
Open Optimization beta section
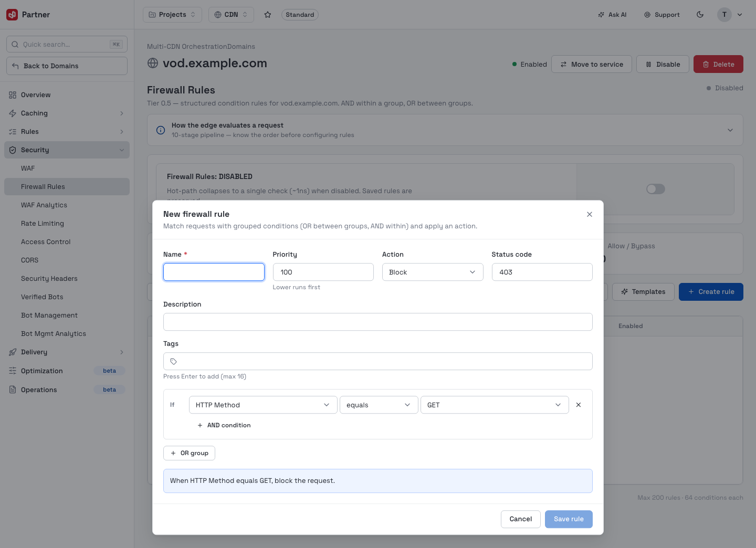pyautogui.click(x=67, y=371)
